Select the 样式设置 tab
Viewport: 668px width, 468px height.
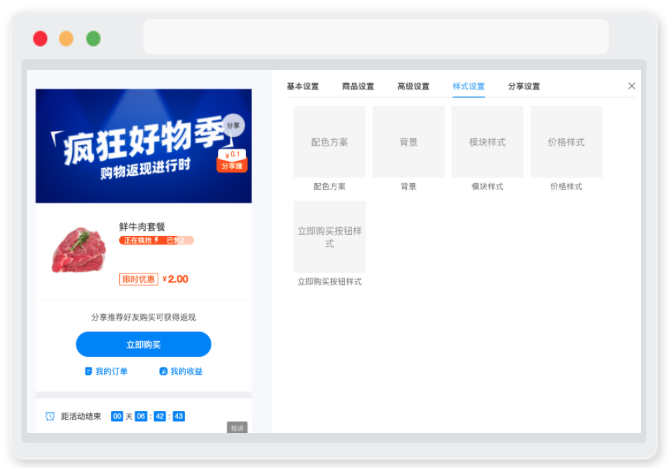coord(469,86)
